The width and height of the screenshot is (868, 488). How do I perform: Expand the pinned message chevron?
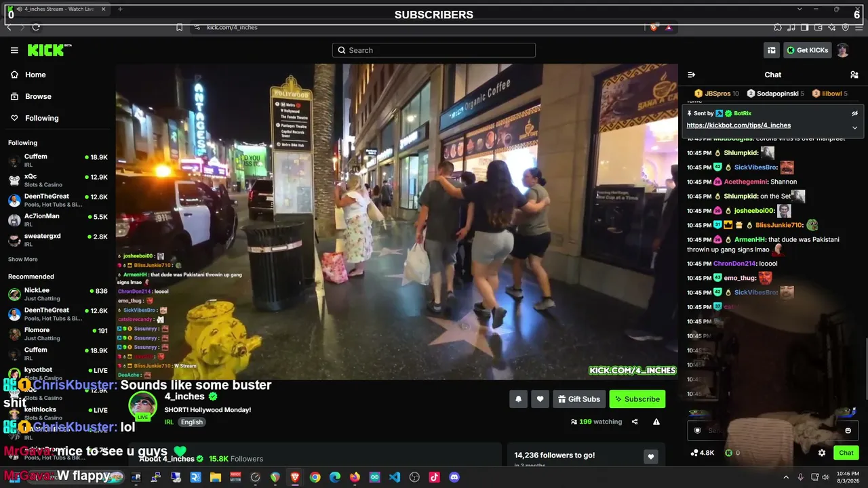click(x=854, y=127)
